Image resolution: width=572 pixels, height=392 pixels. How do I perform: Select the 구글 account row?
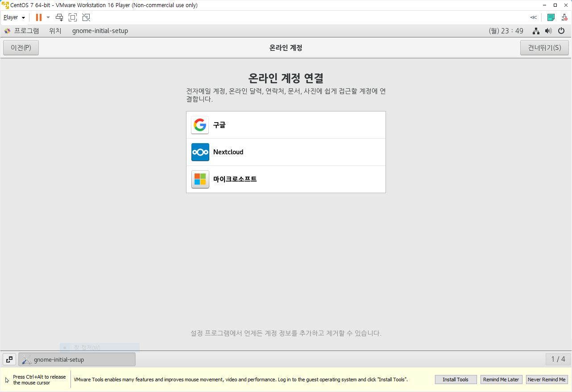click(286, 125)
